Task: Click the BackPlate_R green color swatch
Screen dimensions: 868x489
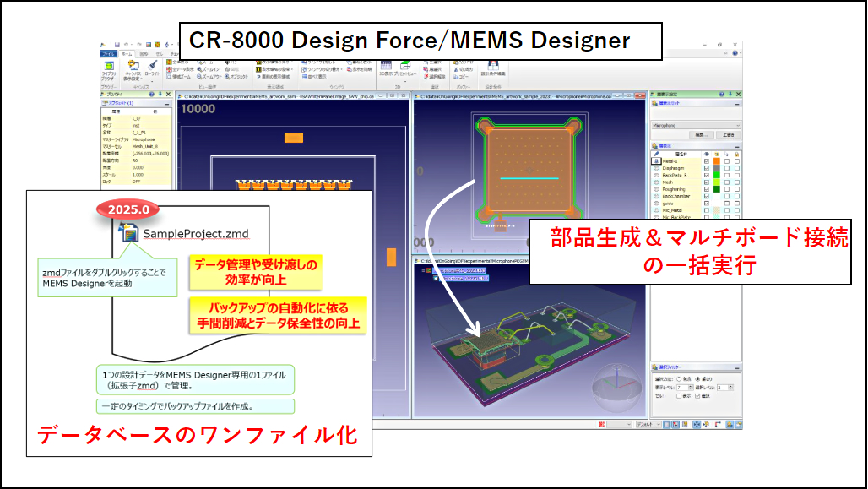Action: pos(717,175)
